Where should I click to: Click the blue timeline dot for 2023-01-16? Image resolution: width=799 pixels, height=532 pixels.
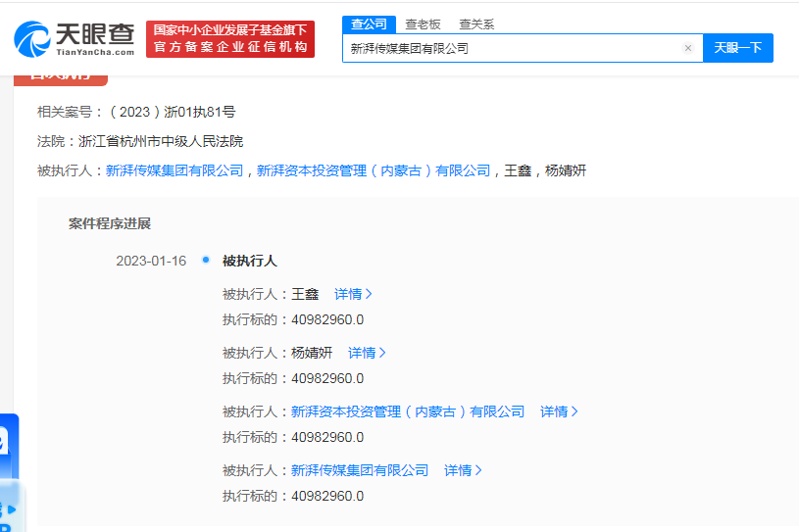coord(205,260)
